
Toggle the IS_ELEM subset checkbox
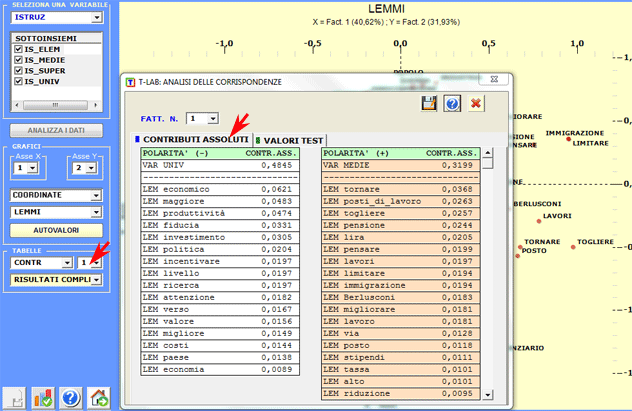coord(18,49)
